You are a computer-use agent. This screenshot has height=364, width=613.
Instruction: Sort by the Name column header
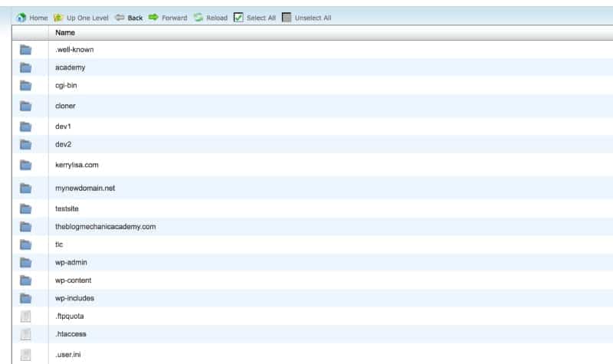coord(65,33)
